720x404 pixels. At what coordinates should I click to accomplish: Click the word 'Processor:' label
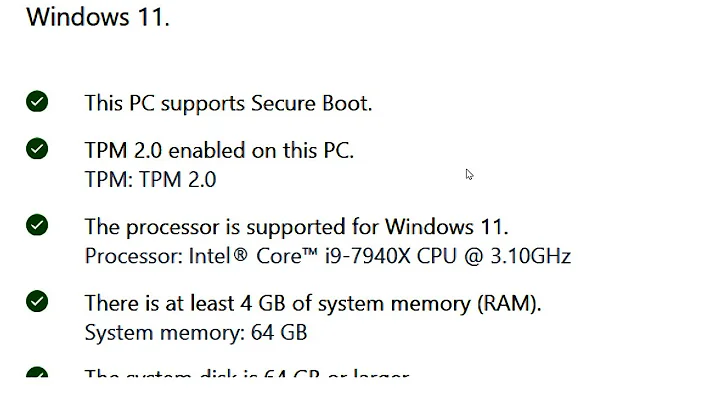click(x=134, y=256)
